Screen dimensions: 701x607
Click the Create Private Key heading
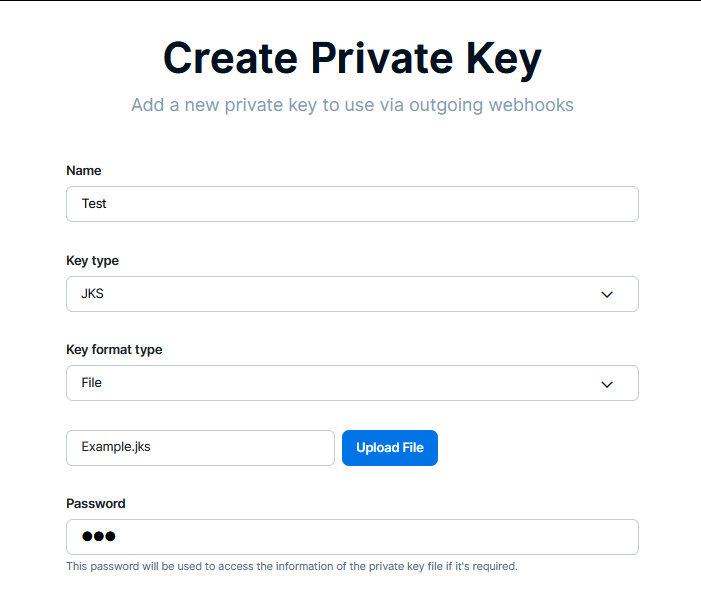point(352,58)
